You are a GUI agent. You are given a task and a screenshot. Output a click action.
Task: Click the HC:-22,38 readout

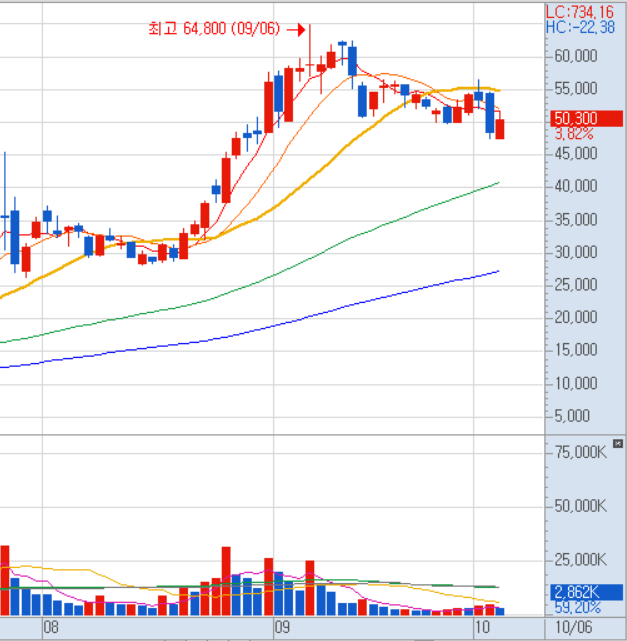(580, 27)
